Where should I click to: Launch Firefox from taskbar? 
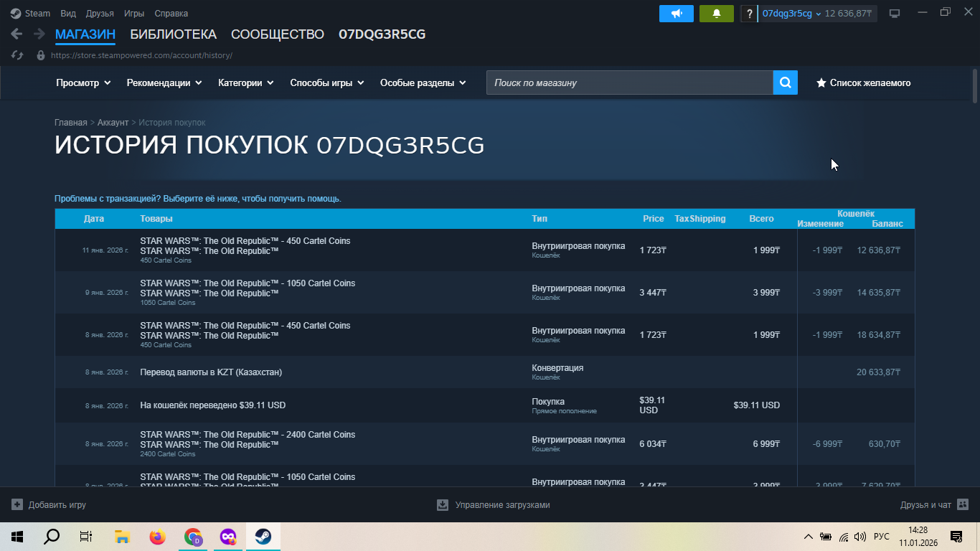pyautogui.click(x=157, y=536)
